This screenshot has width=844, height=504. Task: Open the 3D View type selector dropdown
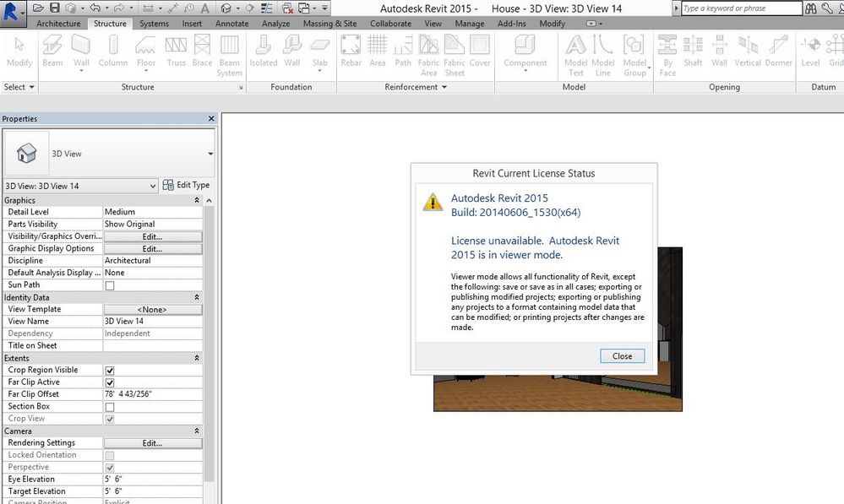[210, 154]
